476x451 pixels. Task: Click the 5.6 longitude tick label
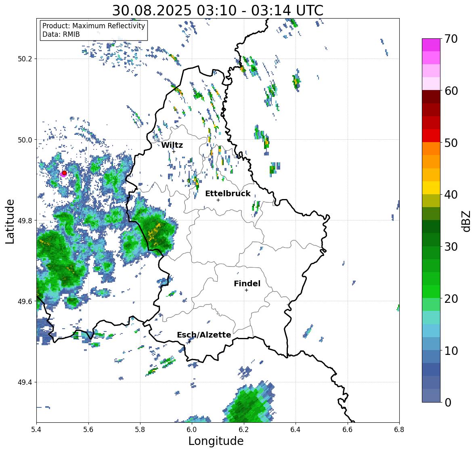point(88,430)
